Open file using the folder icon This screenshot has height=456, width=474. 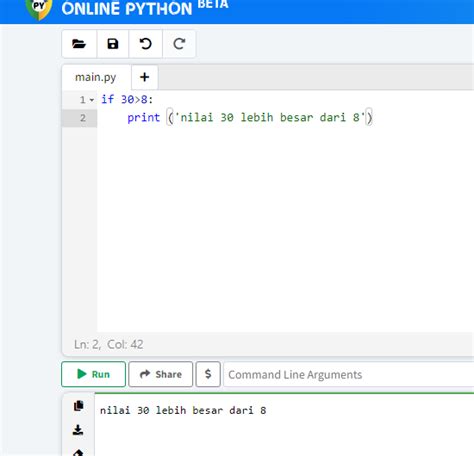pyautogui.click(x=79, y=44)
